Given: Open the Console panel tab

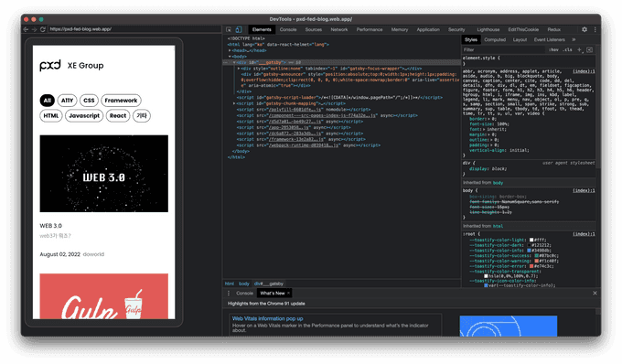Looking at the screenshot, I should [288, 30].
